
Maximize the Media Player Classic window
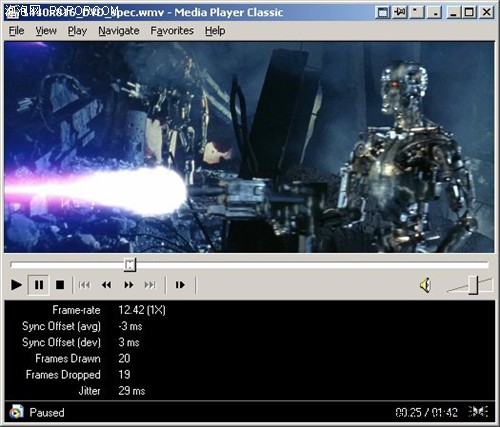[x=469, y=13]
